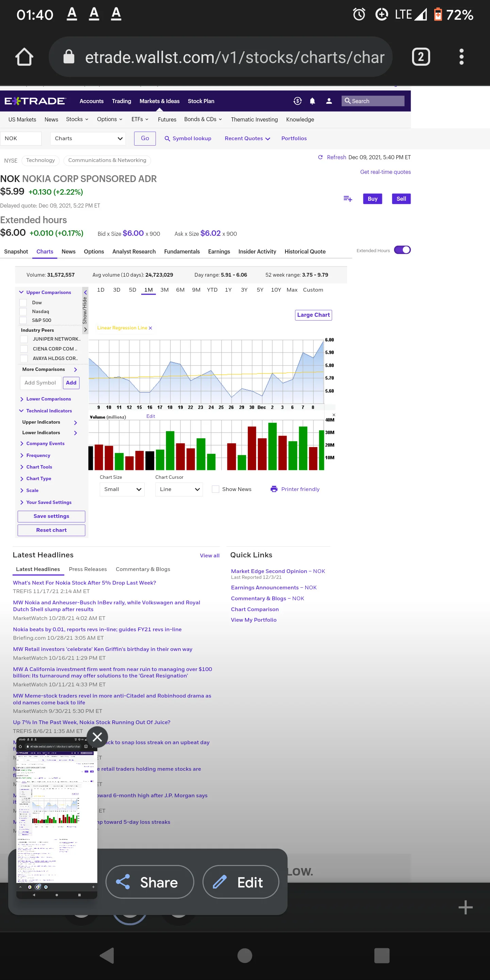The height and width of the screenshot is (980, 490).
Task: Click the Refresh quote icon
Action: click(320, 157)
